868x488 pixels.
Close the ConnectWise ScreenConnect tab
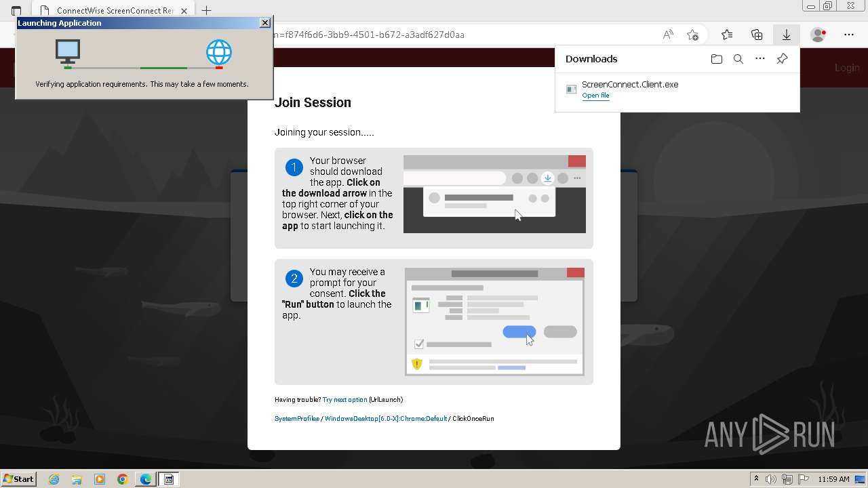point(184,11)
